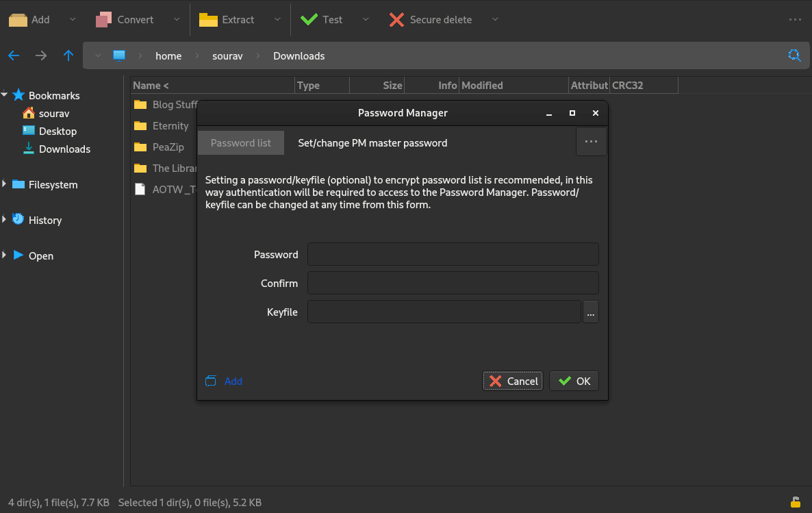Navigate back with the left arrow
Viewport: 812px width, 513px height.
click(14, 56)
